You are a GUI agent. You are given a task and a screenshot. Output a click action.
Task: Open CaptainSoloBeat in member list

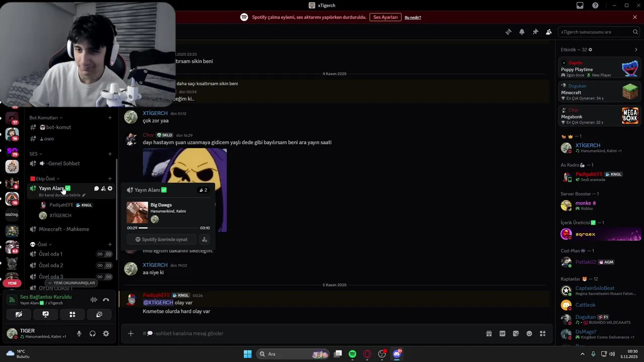coord(600,291)
